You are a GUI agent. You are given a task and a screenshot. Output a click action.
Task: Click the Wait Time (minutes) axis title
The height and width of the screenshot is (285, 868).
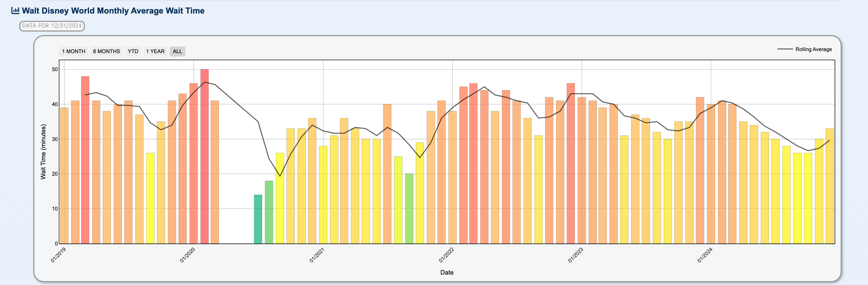pyautogui.click(x=43, y=152)
